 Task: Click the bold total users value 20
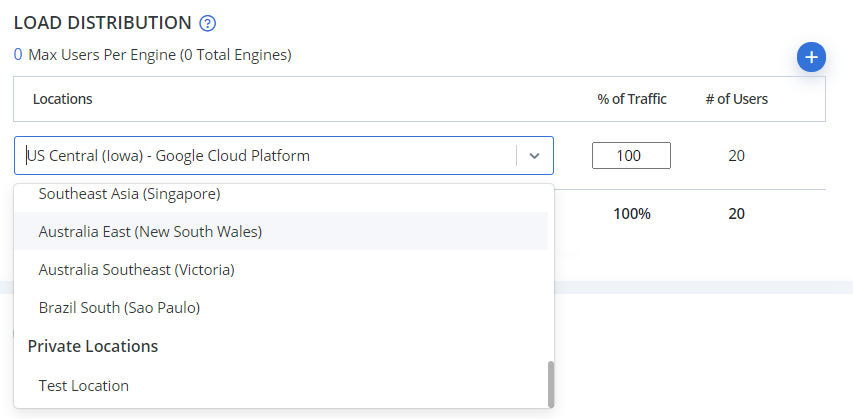click(736, 214)
